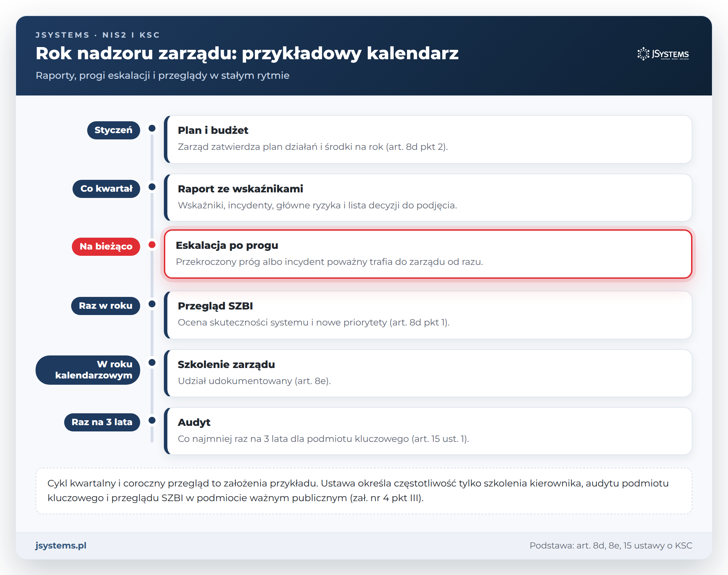The image size is (728, 575).
Task: Click the timeline dot next to Raz w roku
Action: [152, 304]
